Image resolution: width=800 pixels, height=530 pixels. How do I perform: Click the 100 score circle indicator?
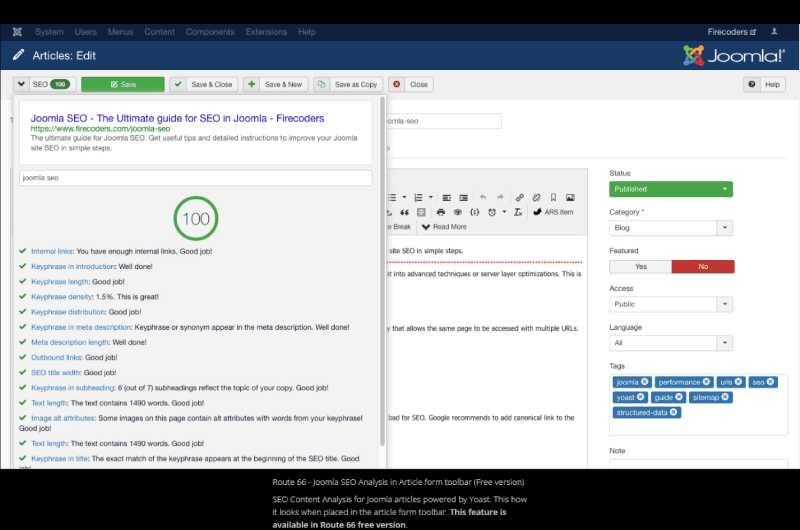tap(196, 218)
